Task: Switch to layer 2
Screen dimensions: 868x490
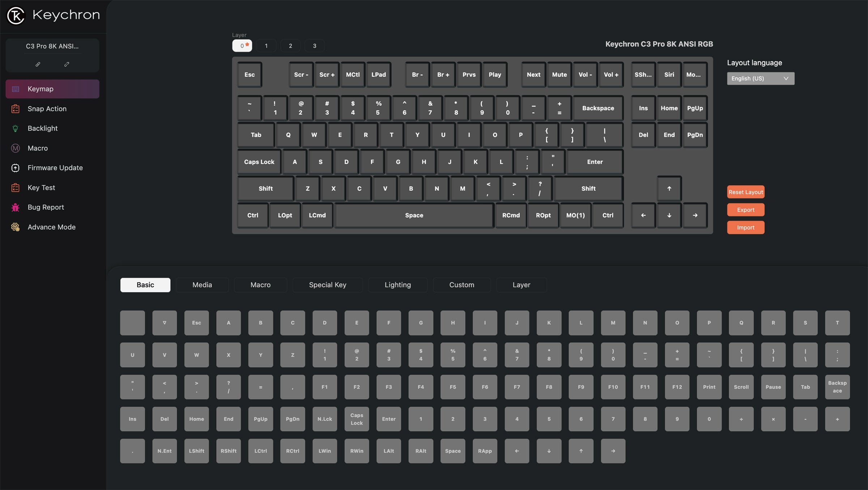Action: click(x=290, y=46)
